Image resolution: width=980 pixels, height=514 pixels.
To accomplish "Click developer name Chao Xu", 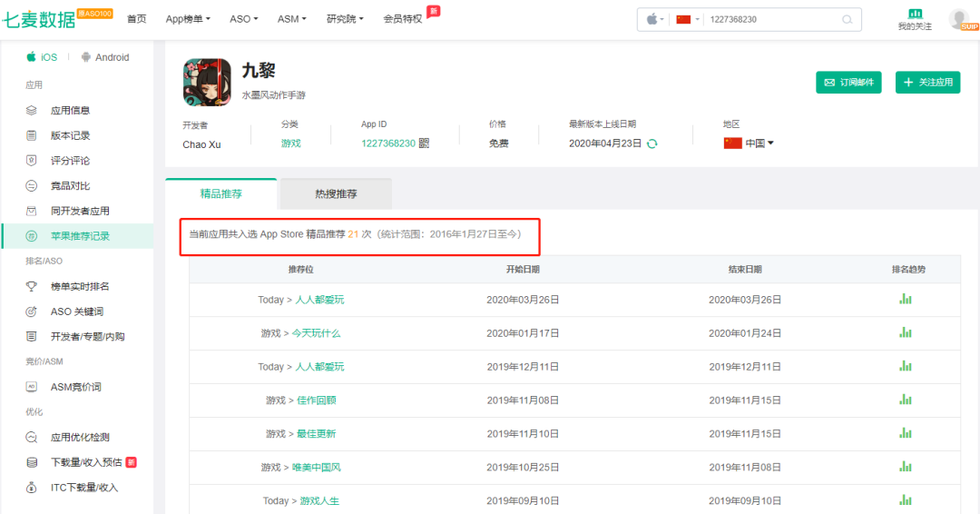I will click(201, 144).
